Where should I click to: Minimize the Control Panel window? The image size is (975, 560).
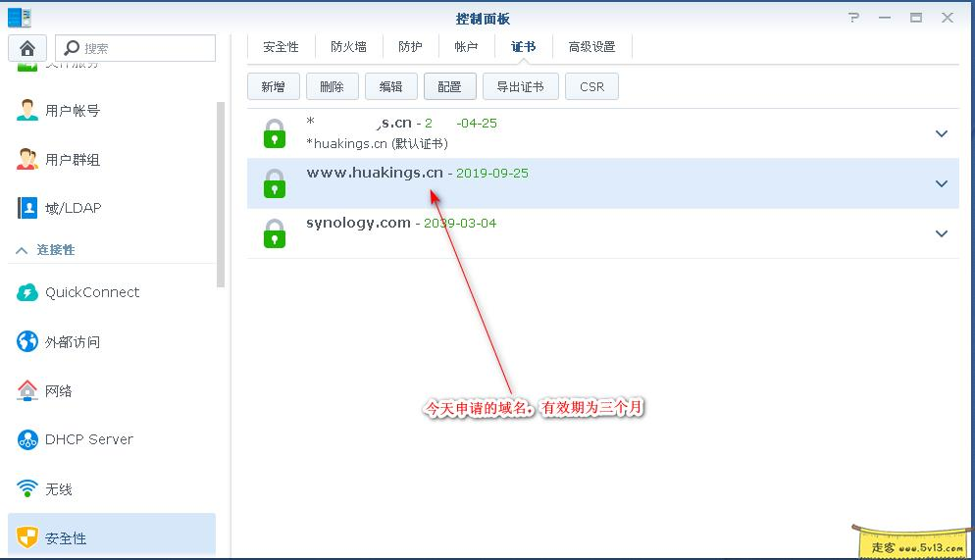[x=885, y=18]
